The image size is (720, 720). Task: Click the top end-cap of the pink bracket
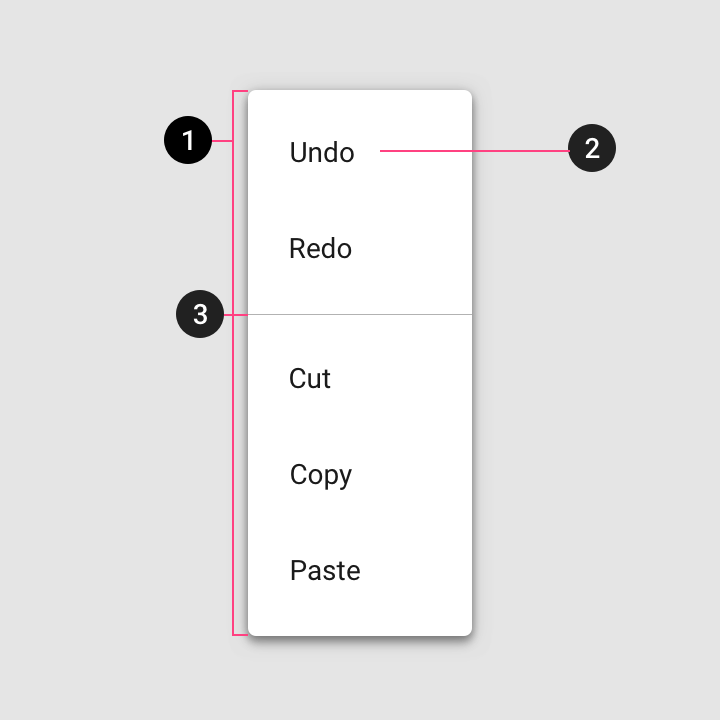tap(240, 91)
